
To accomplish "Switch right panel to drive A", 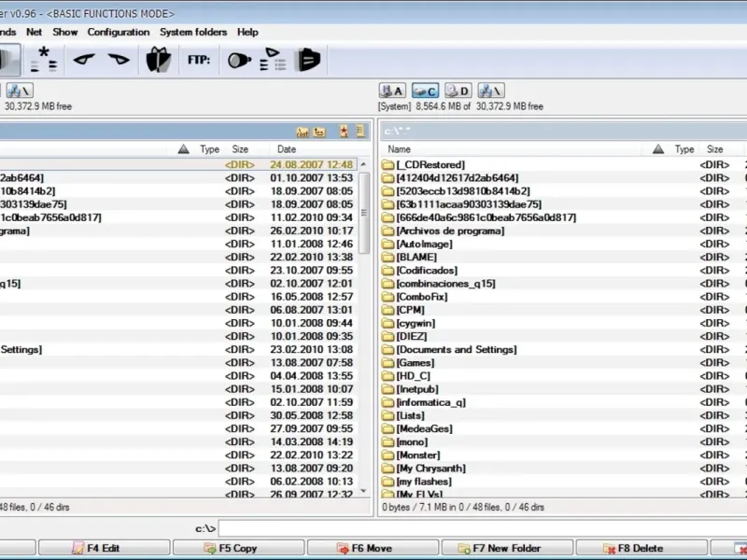I will [x=392, y=91].
